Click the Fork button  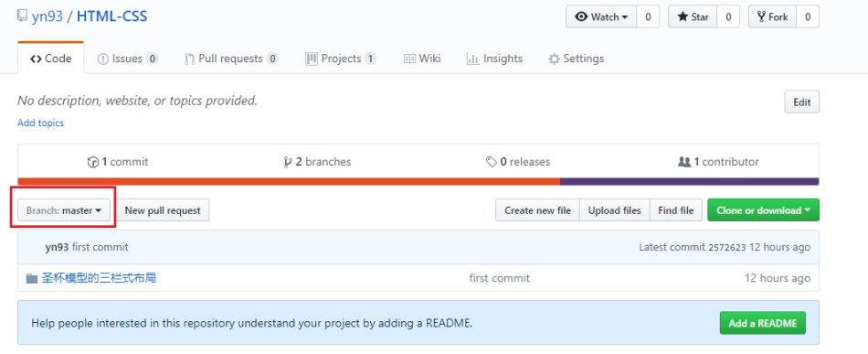(x=772, y=16)
